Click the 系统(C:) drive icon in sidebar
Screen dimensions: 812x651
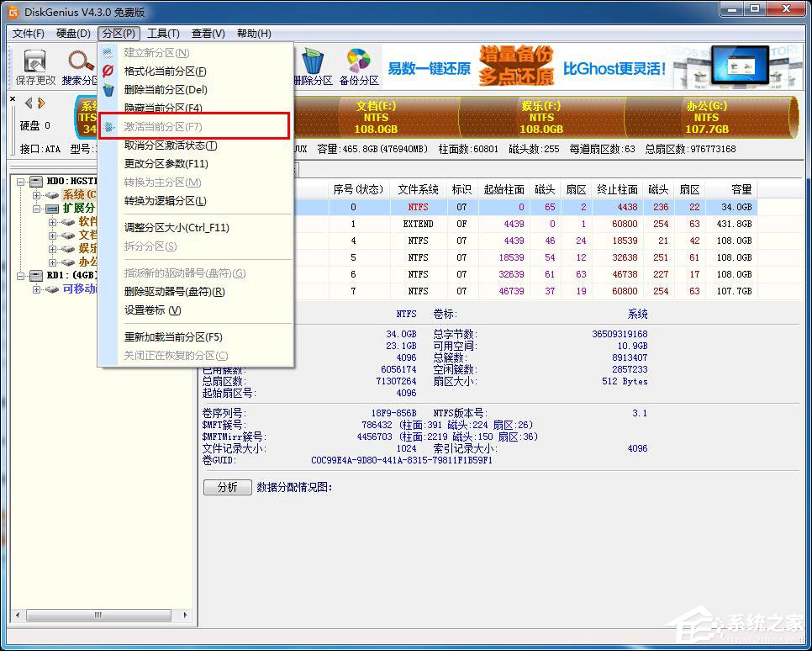[x=53, y=194]
